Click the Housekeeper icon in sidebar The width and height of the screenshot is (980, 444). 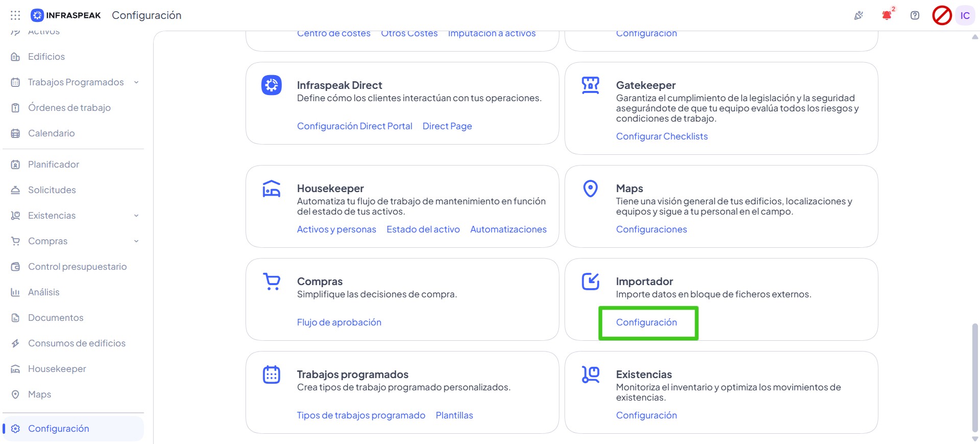(x=15, y=369)
